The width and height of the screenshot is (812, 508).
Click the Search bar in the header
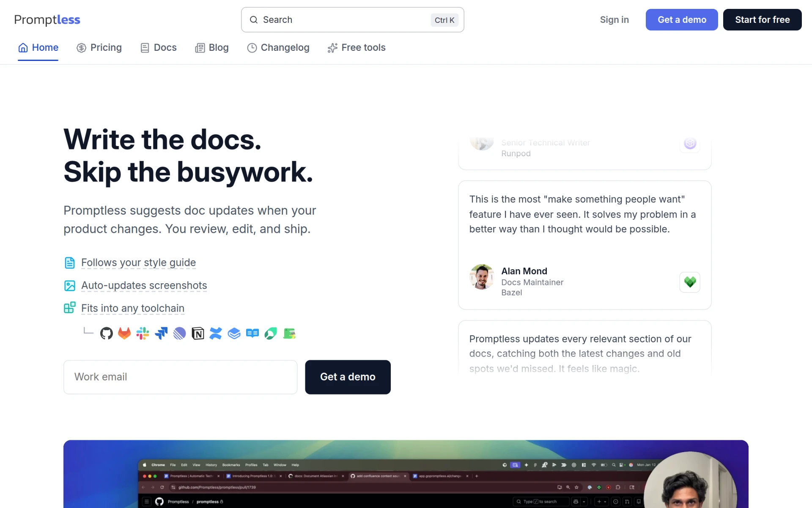click(x=352, y=19)
